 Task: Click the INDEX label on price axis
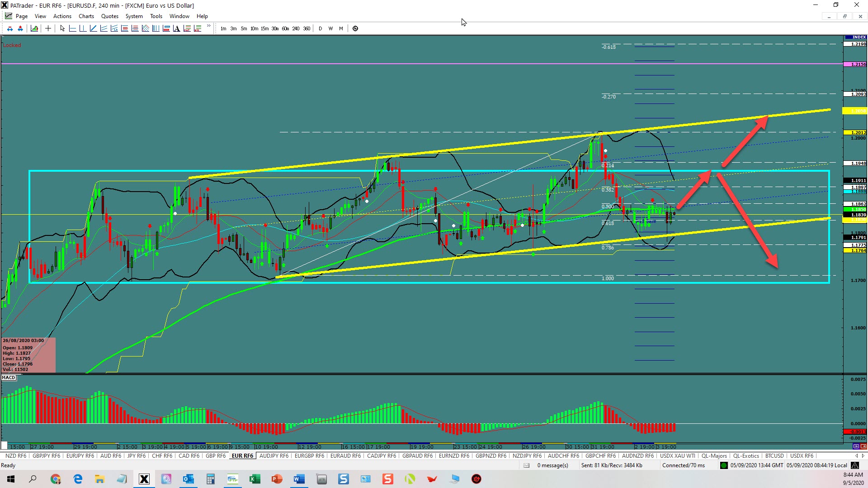click(x=855, y=37)
